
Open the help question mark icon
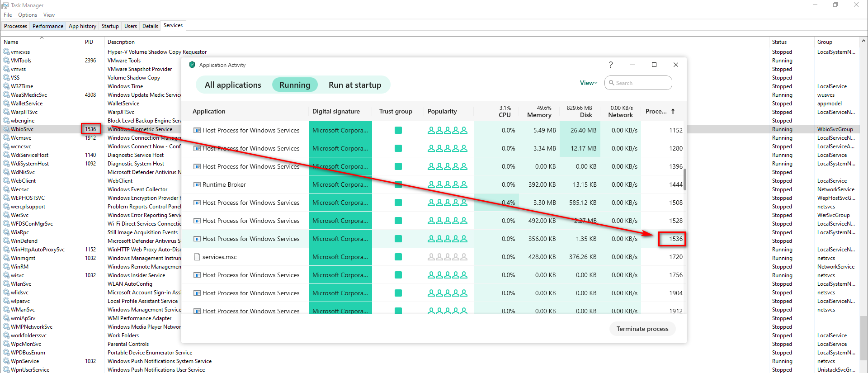point(610,65)
